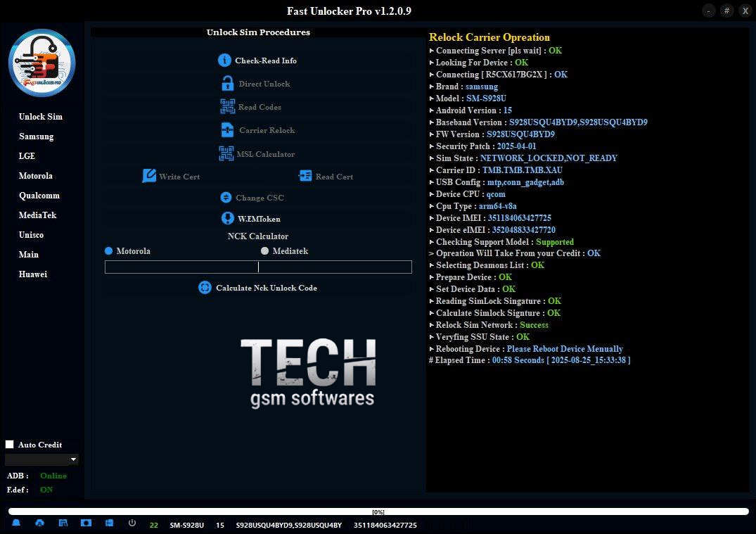
Task: Click the 'Device IMEI' line in the log
Action: pyautogui.click(x=490, y=218)
